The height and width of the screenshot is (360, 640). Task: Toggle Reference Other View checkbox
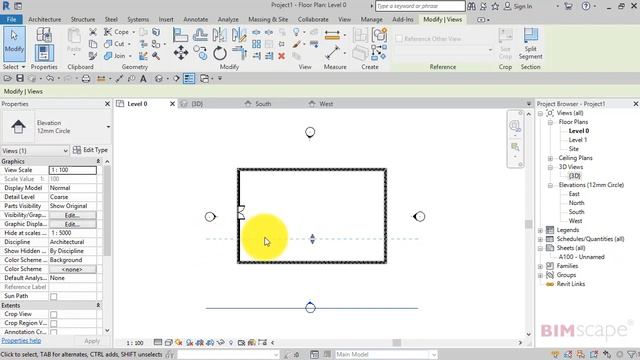tap(399, 39)
